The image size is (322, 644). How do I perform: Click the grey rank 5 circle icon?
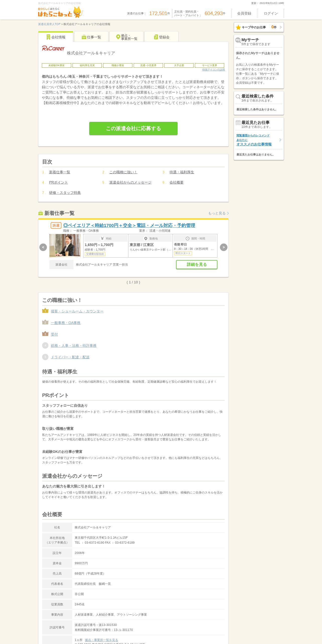45,357
